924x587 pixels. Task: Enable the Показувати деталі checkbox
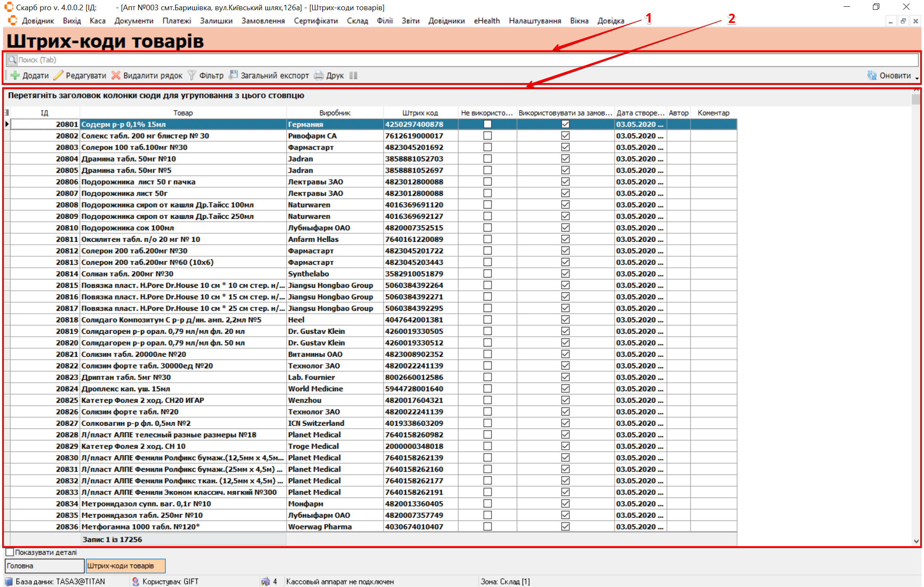point(10,552)
